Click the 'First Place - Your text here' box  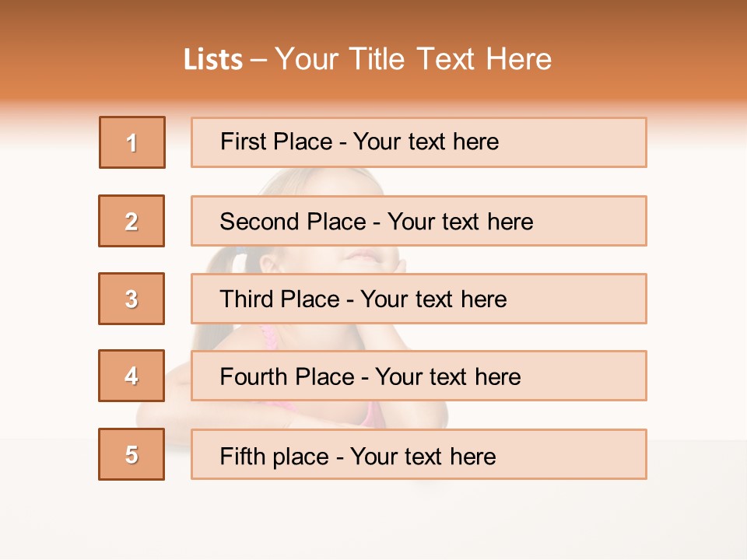coord(419,142)
